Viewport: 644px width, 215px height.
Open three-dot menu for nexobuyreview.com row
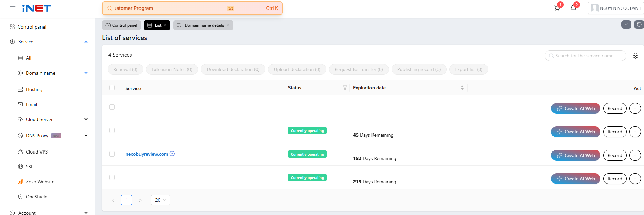pyautogui.click(x=635, y=155)
